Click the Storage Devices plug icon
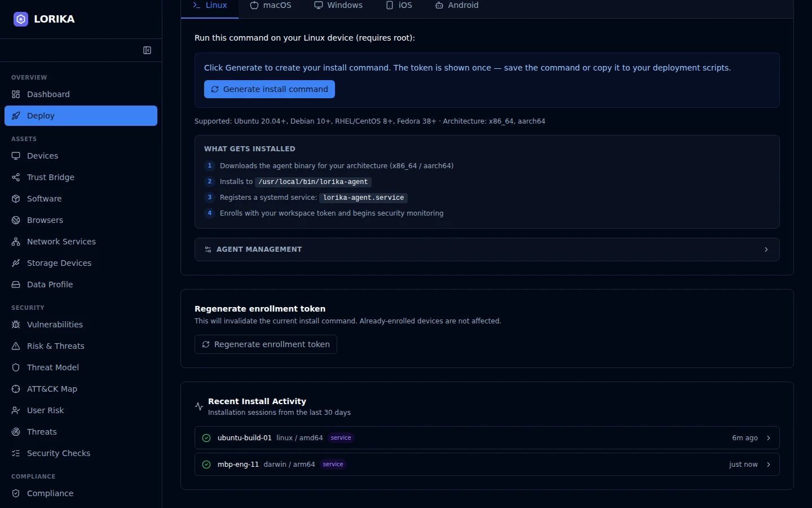Image resolution: width=812 pixels, height=508 pixels. 16,263
